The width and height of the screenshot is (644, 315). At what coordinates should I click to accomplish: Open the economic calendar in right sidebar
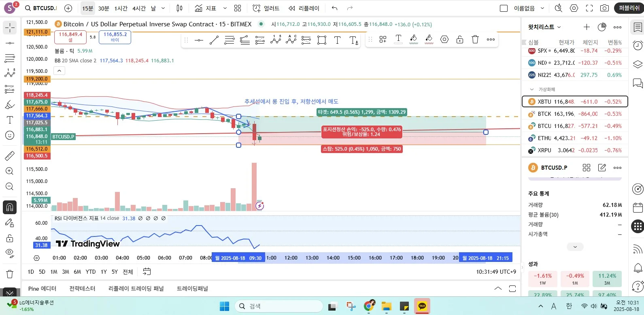pyautogui.click(x=638, y=207)
